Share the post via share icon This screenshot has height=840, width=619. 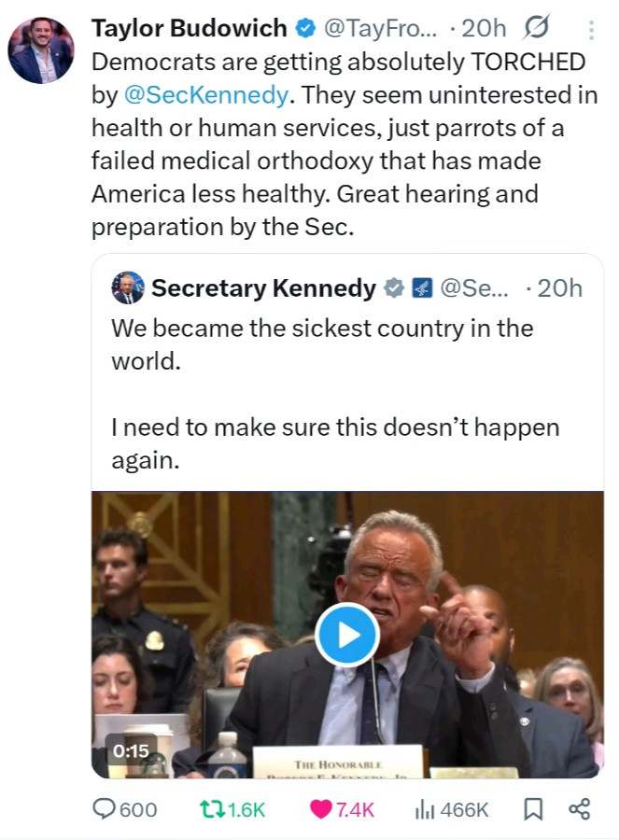coord(579,809)
